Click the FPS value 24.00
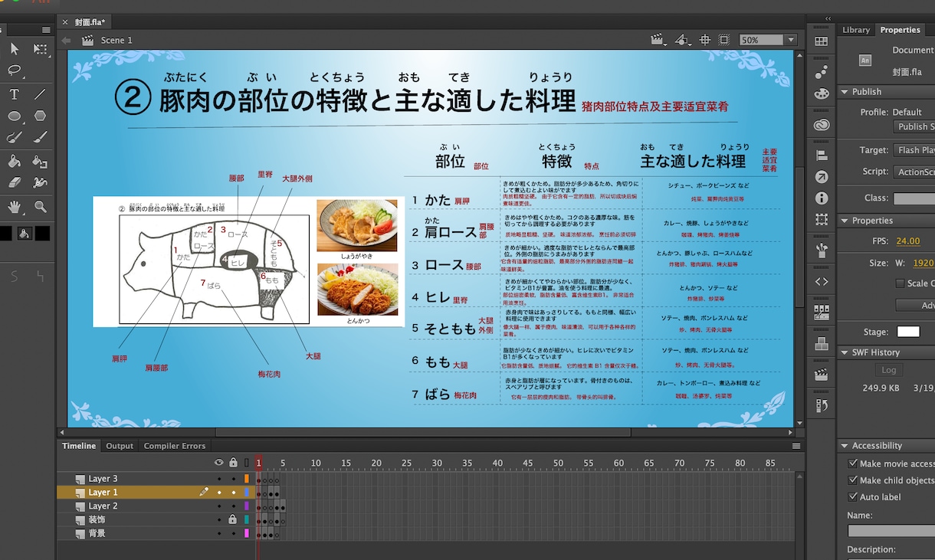Viewport: 935px width, 560px height. tap(908, 241)
